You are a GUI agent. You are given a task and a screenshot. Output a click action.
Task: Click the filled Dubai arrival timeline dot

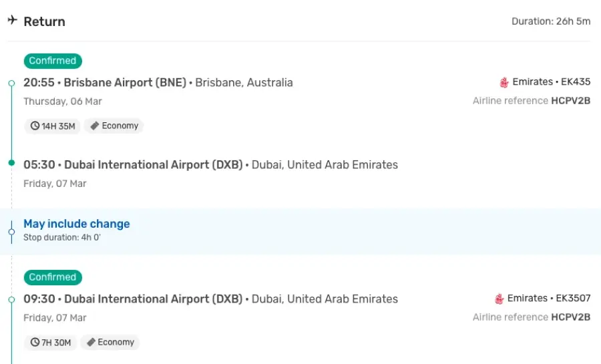pyautogui.click(x=11, y=163)
